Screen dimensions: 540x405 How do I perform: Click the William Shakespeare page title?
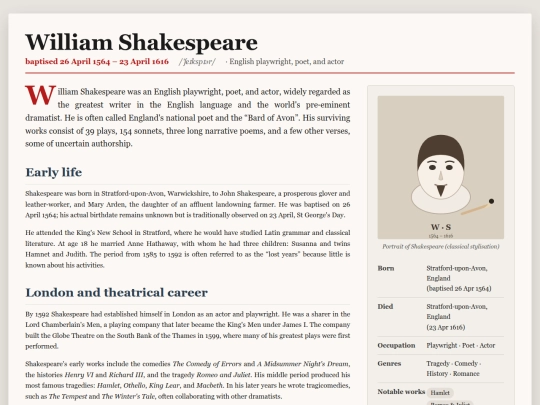[141, 43]
